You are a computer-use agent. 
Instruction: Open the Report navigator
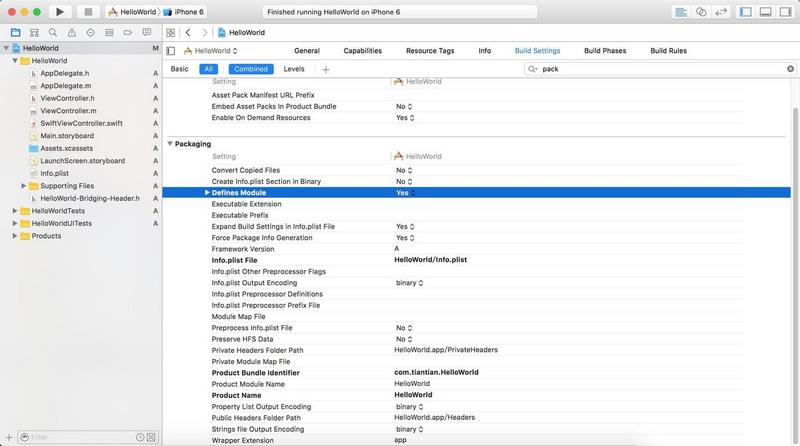point(146,33)
